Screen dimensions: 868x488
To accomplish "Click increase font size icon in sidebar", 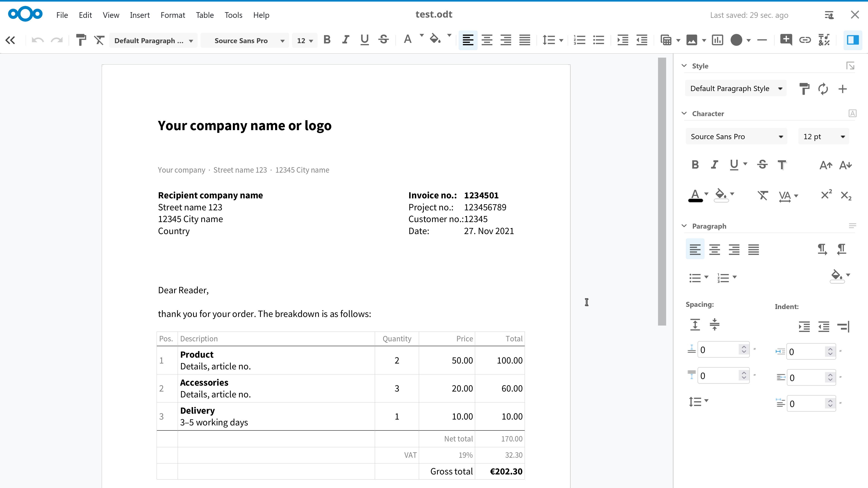I will [x=826, y=165].
